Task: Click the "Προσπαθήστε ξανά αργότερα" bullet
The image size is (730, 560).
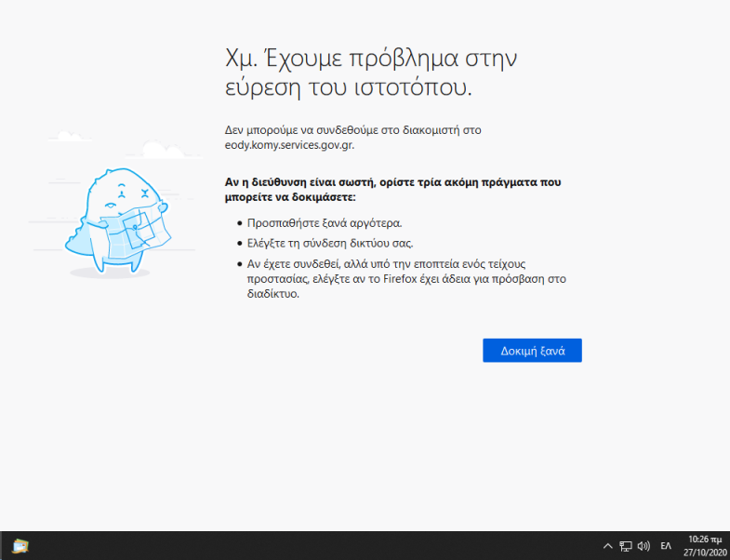Action: click(x=324, y=223)
